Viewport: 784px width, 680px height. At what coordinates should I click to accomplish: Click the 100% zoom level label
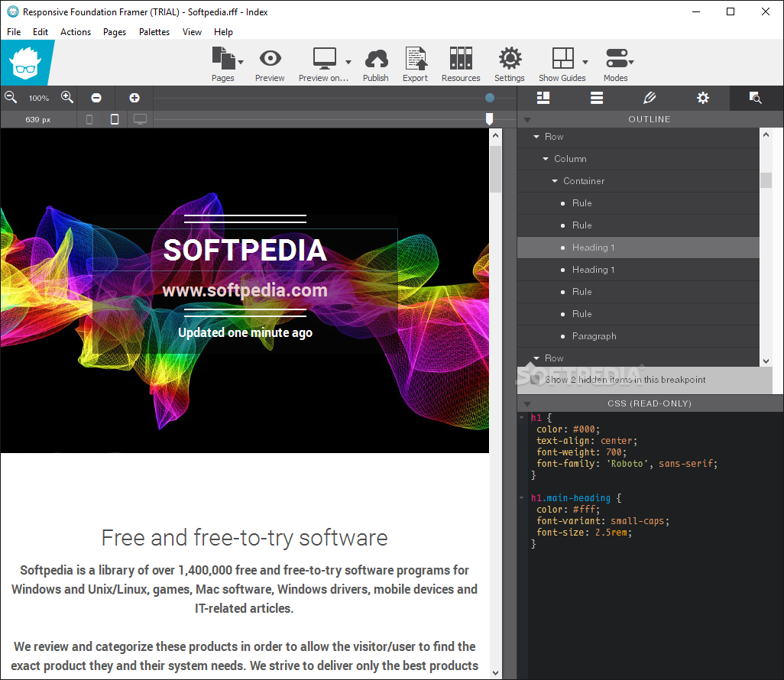point(39,98)
